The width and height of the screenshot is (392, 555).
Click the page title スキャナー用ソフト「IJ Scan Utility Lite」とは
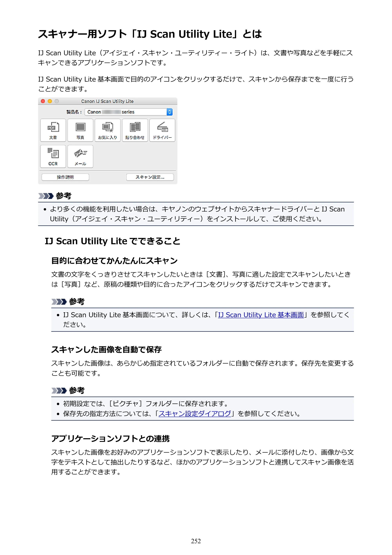pos(150,34)
